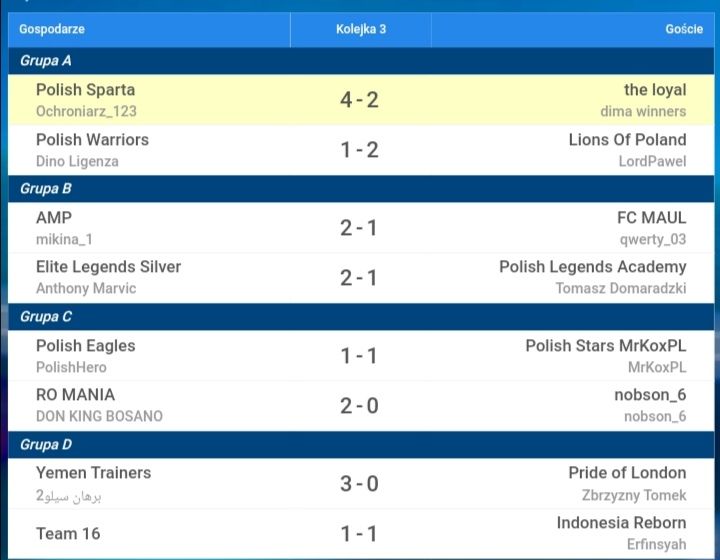720x560 pixels.
Task: Select the Grupa B section header
Action: coord(361,189)
